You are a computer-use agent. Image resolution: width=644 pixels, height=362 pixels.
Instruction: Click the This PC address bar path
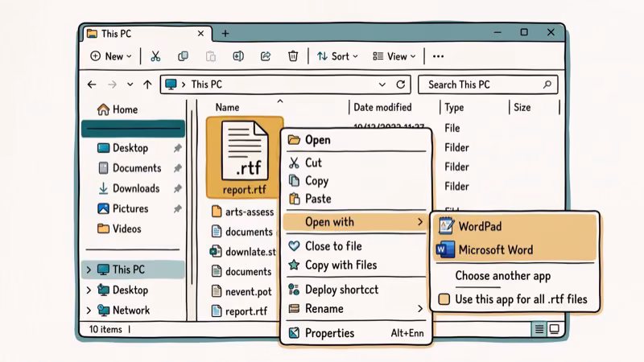(x=207, y=84)
